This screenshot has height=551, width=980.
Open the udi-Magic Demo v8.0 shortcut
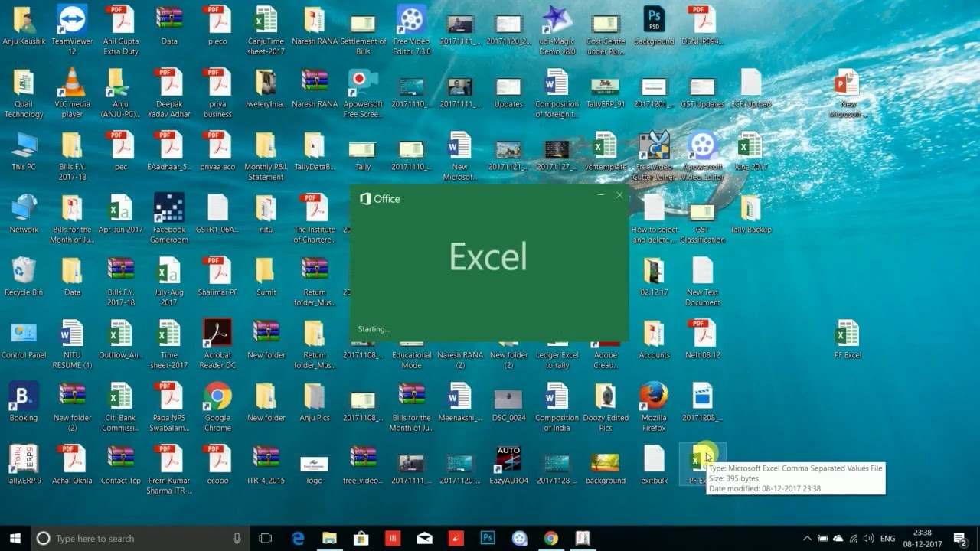(x=557, y=31)
